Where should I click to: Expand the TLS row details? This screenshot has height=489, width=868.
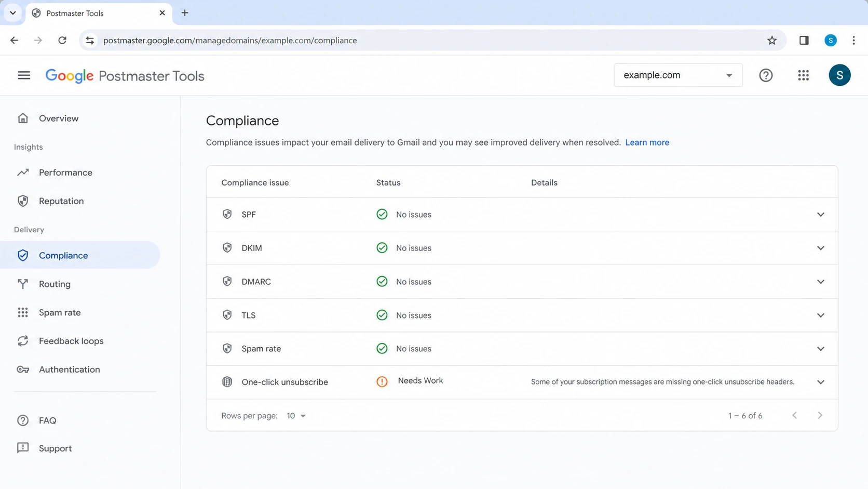820,315
